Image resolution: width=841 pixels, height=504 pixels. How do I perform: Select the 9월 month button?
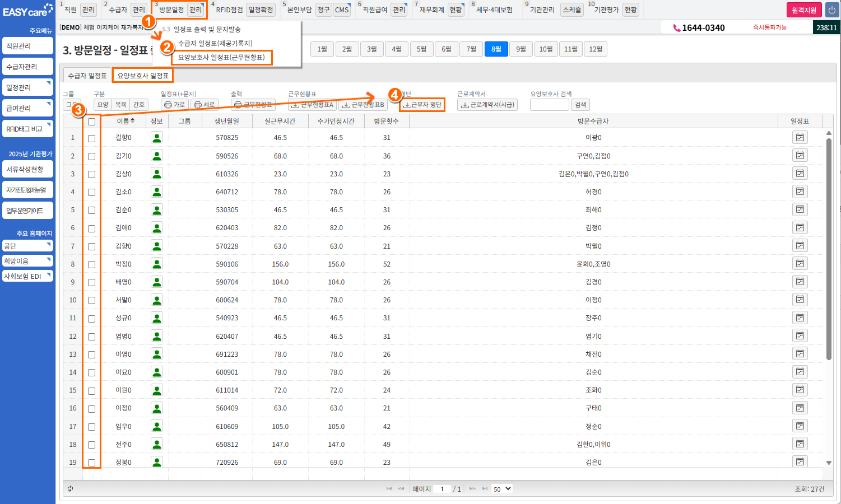click(521, 49)
